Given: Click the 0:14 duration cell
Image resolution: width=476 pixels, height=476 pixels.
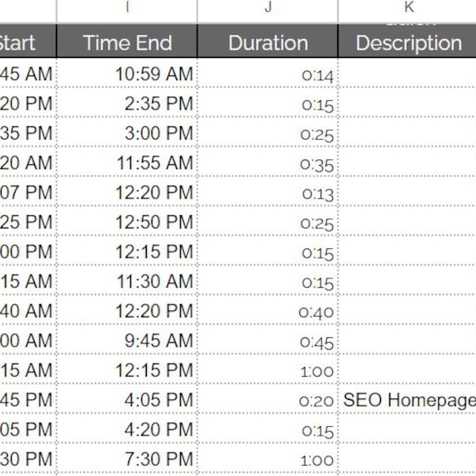Looking at the screenshot, I should pyautogui.click(x=267, y=73).
